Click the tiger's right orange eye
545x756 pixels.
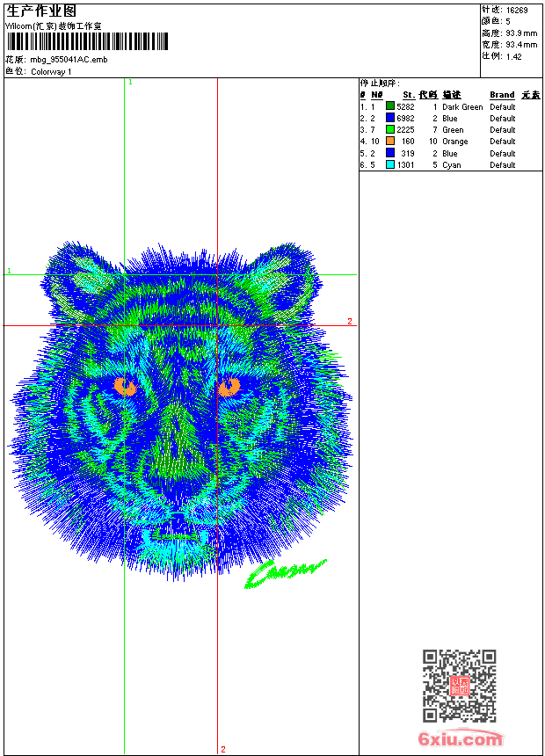click(229, 386)
